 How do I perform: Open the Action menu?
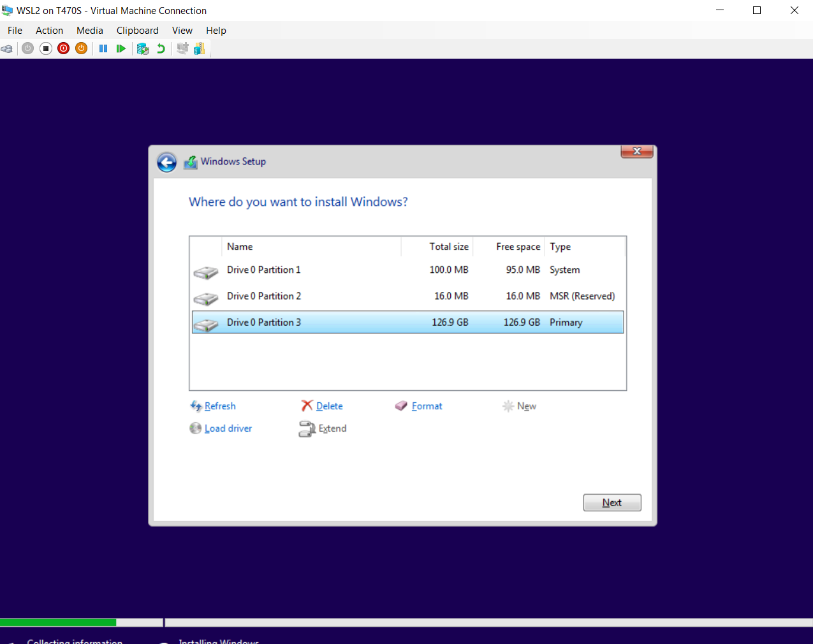click(49, 30)
